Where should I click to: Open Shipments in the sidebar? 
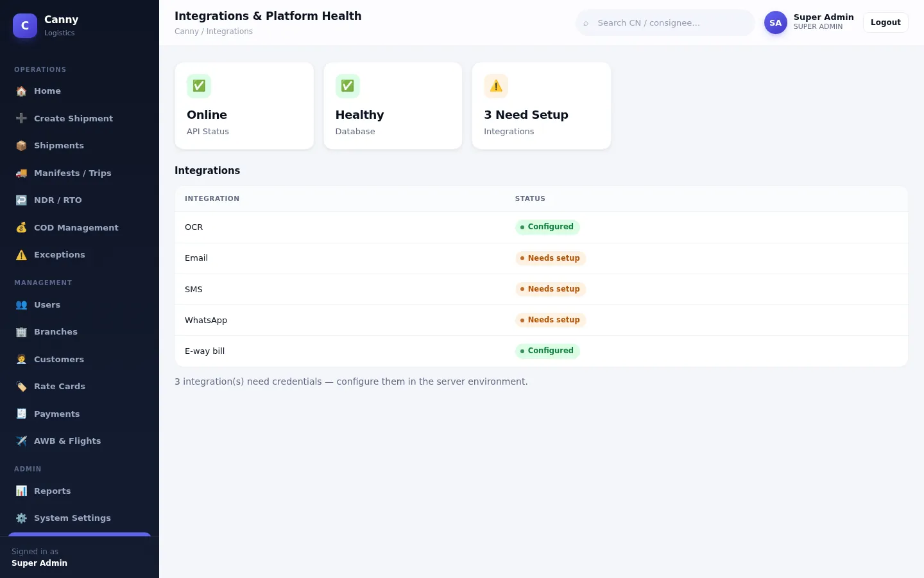click(x=80, y=146)
